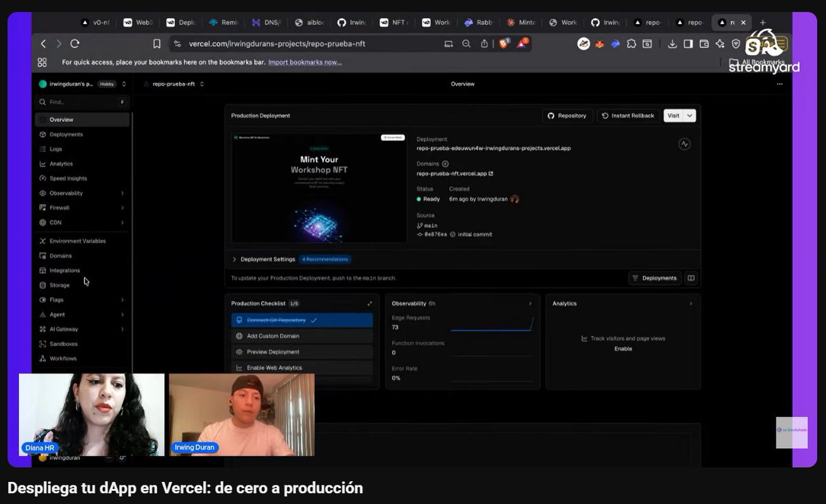Image resolution: width=826 pixels, height=504 pixels.
Task: Expand the Flags sidebar submenu
Action: [122, 300]
